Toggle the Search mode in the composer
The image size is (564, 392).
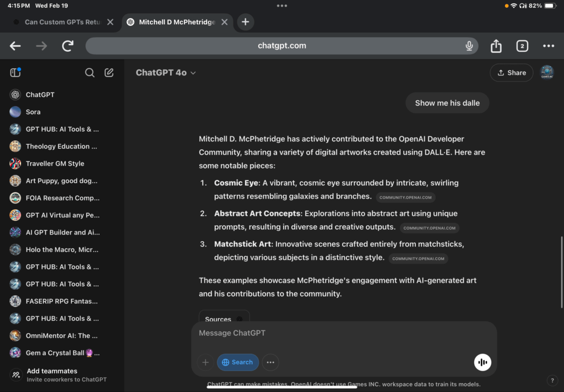(237, 362)
